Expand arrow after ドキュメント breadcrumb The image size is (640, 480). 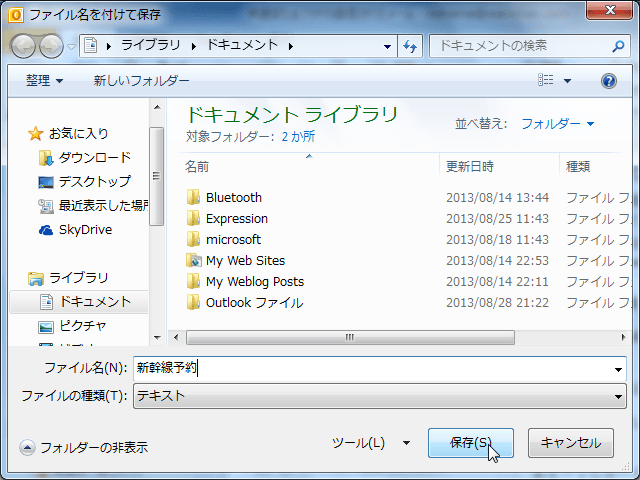click(x=291, y=46)
